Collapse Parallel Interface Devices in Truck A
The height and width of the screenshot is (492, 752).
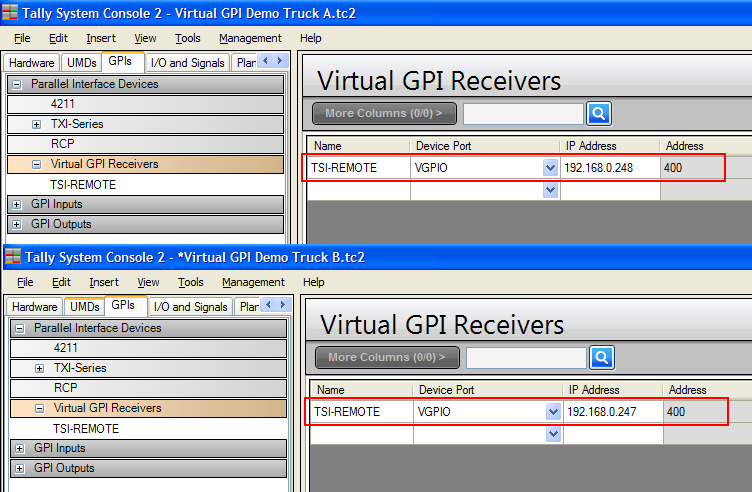tap(17, 84)
